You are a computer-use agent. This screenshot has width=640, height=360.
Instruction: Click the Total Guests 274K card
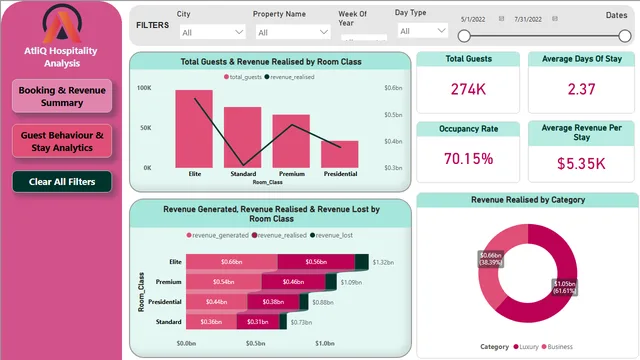click(468, 82)
